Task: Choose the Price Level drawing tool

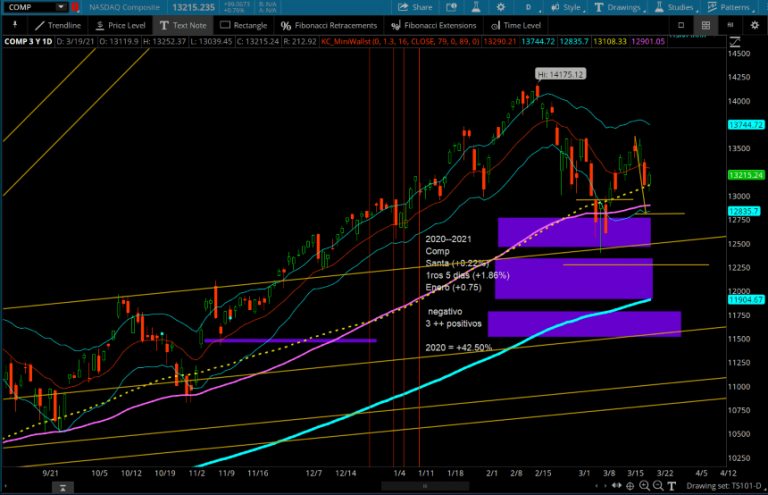Action: click(122, 25)
